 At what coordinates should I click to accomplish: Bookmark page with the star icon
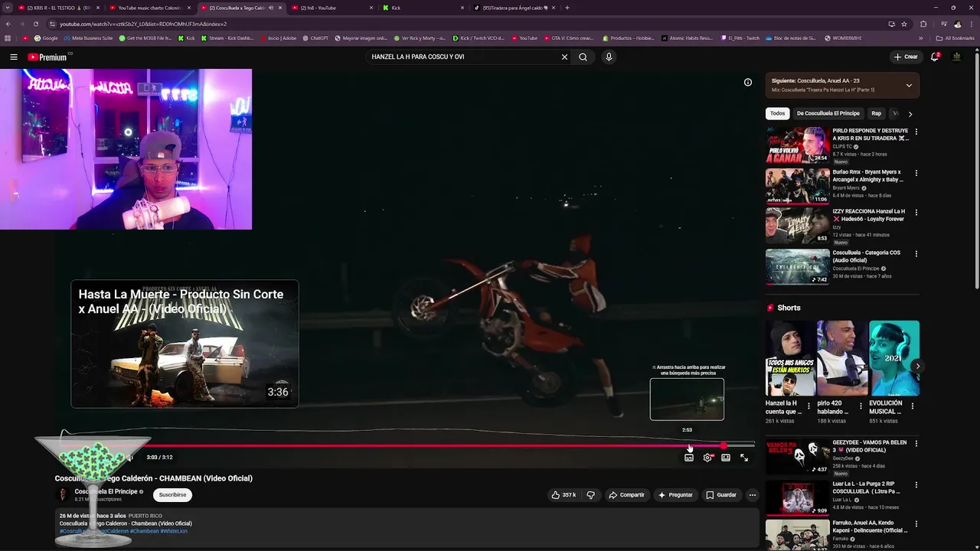pyautogui.click(x=903, y=24)
